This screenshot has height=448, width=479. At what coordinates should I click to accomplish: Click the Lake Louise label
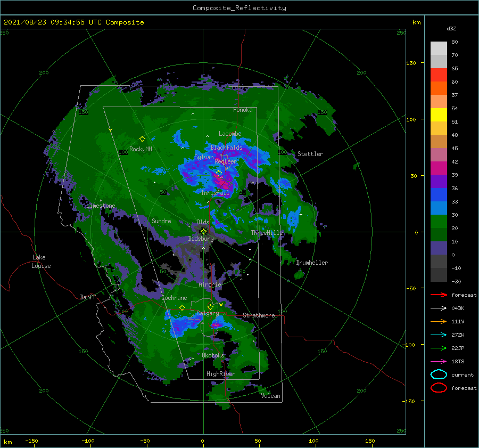pyautogui.click(x=42, y=262)
